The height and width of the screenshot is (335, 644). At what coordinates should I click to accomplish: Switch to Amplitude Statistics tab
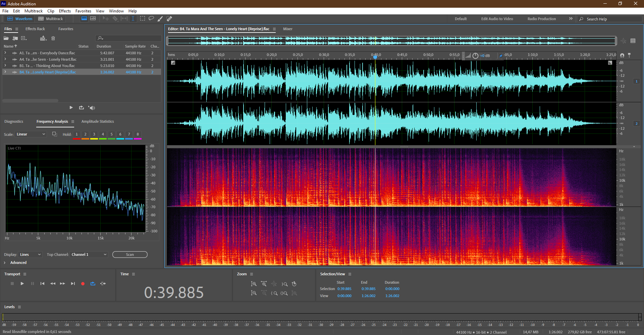coord(98,121)
